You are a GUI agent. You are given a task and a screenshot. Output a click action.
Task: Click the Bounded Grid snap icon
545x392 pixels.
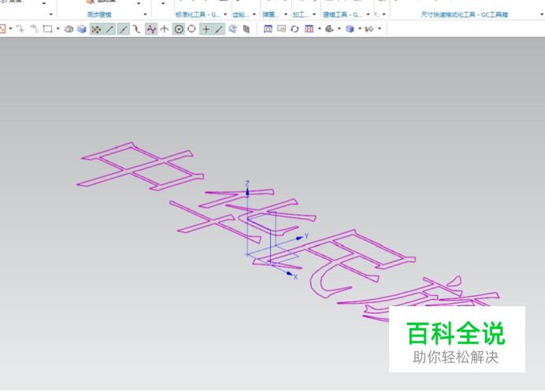pos(246,29)
